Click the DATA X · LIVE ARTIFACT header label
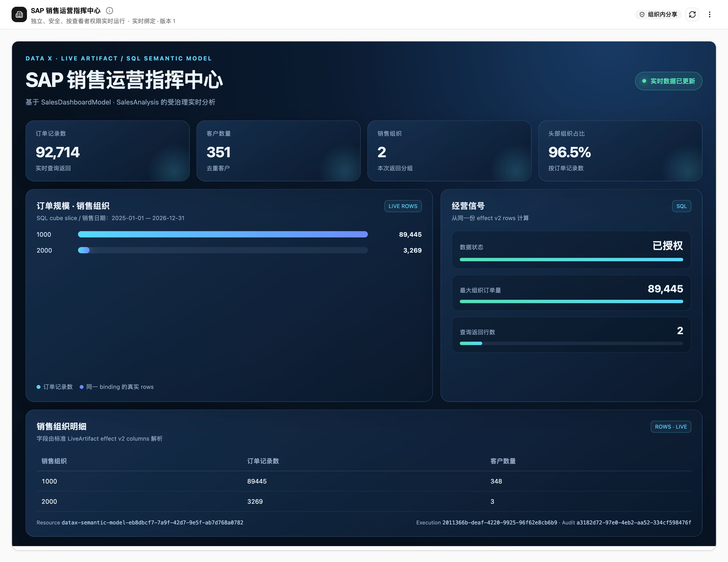 tap(119, 58)
